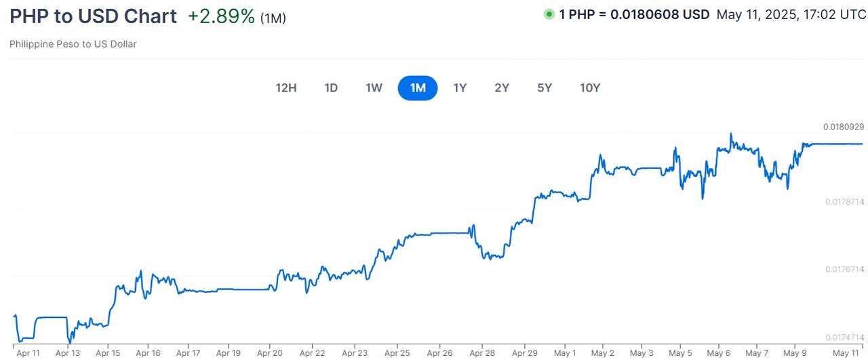Click the green live status dot
Screen dimensions: 868x360
pos(549,14)
